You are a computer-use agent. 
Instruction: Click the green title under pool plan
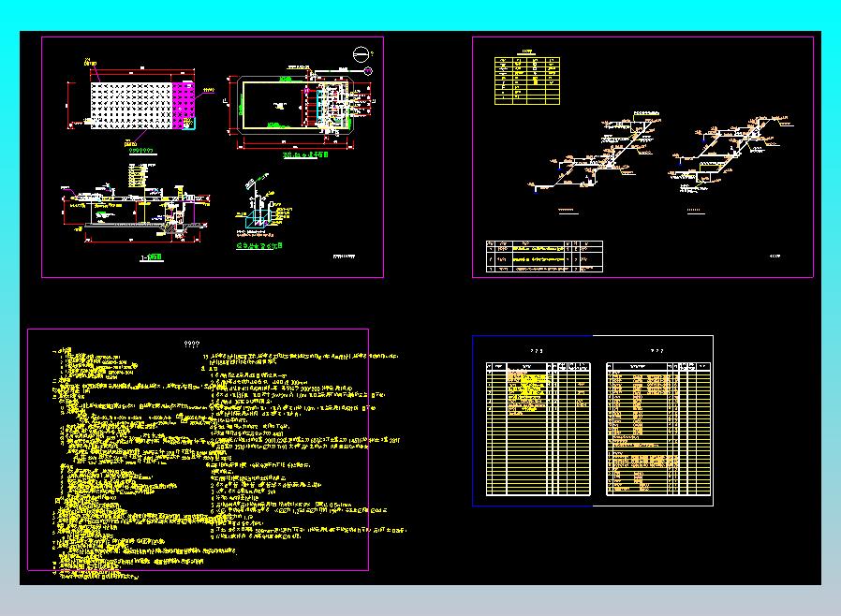point(305,155)
